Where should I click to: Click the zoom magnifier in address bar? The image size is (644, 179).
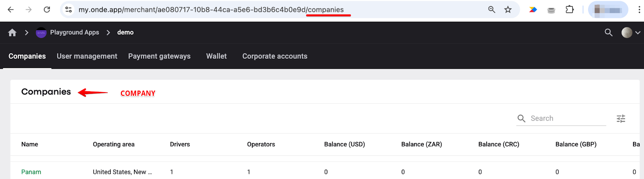pos(491,10)
